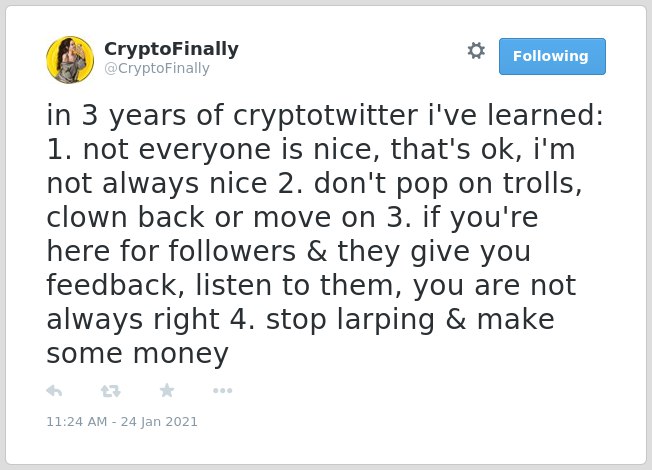Favorite the tweet with the star icon
652x470 pixels.
coord(167,391)
